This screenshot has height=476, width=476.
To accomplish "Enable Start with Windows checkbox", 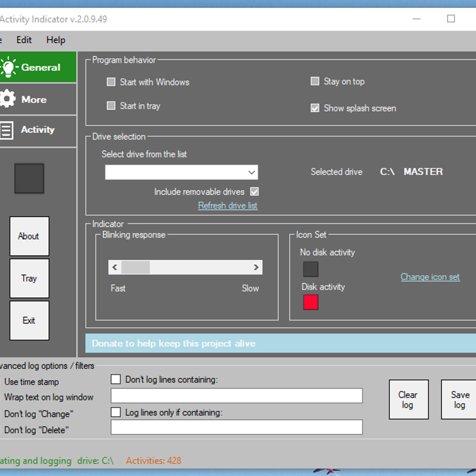I will [111, 82].
